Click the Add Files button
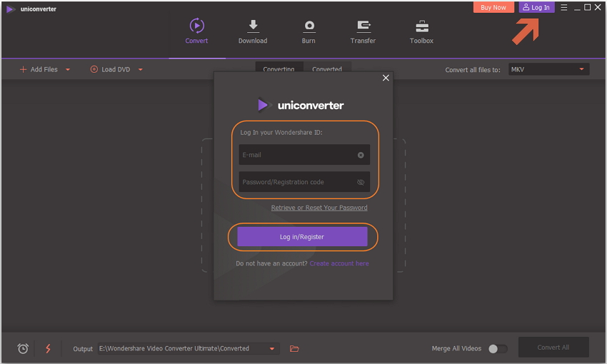 pos(39,69)
